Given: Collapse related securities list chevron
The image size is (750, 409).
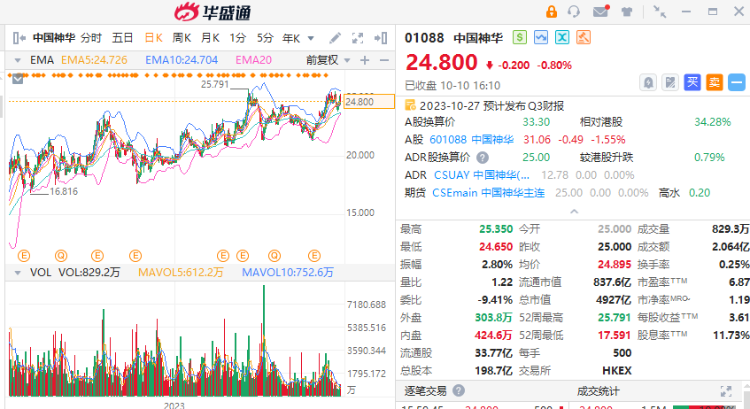Looking at the screenshot, I should pos(574,211).
